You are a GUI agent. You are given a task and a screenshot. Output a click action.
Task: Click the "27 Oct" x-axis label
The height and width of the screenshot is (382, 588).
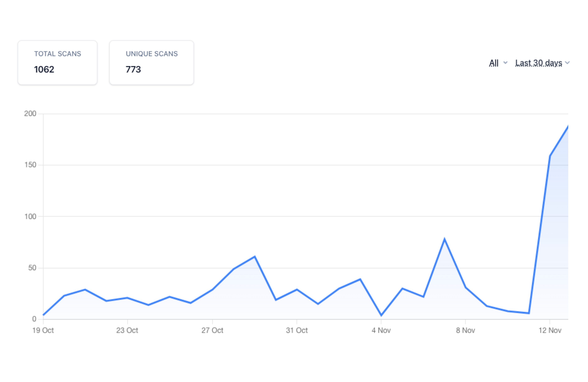click(x=212, y=330)
